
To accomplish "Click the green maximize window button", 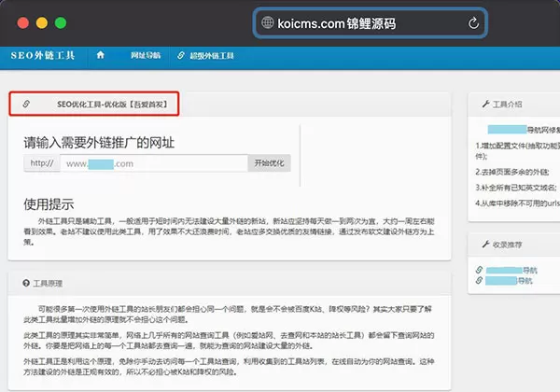I will coord(61,22).
